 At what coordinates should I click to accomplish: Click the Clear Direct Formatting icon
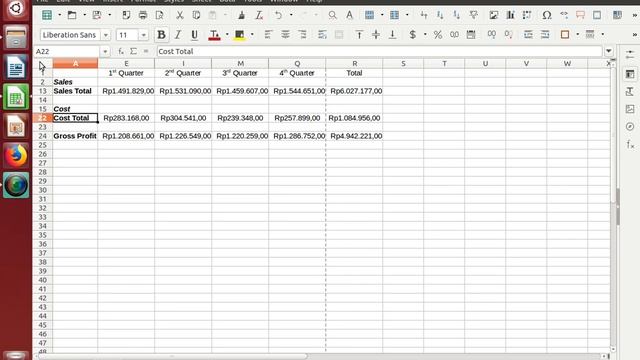coord(259,15)
